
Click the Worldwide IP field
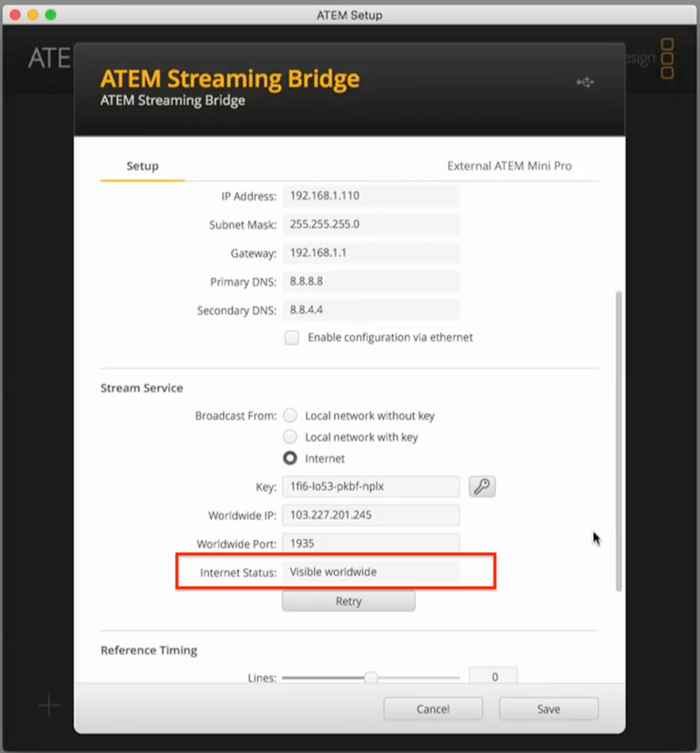371,515
